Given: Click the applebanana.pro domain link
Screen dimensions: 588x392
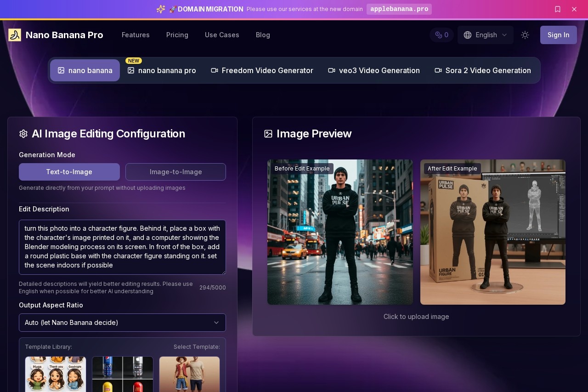Looking at the screenshot, I should tap(399, 9).
